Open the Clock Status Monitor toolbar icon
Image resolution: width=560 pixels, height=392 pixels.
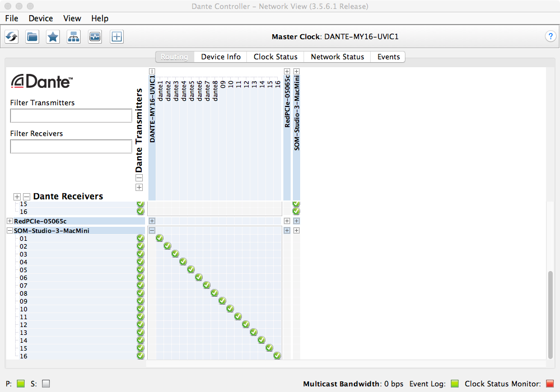[x=95, y=36]
